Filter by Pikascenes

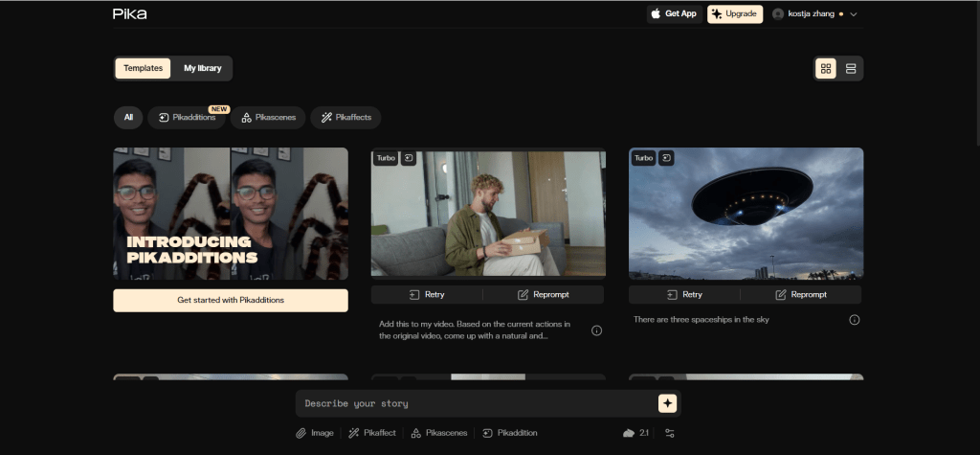[x=268, y=117]
